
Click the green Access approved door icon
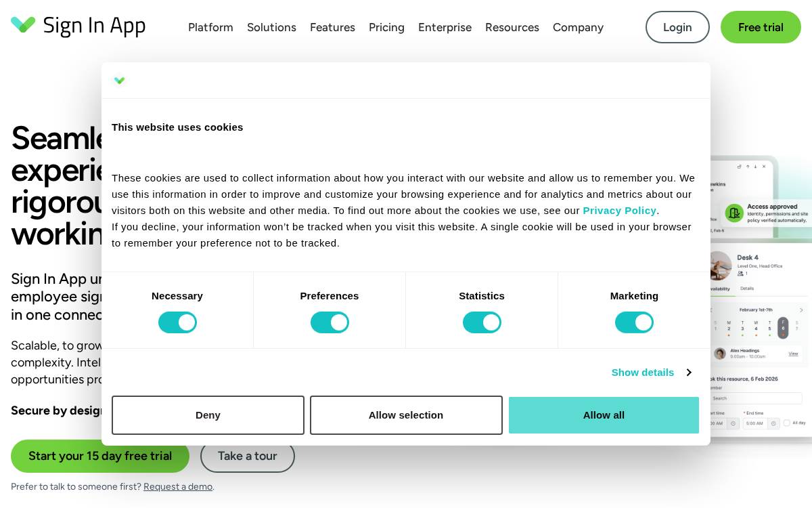734,213
